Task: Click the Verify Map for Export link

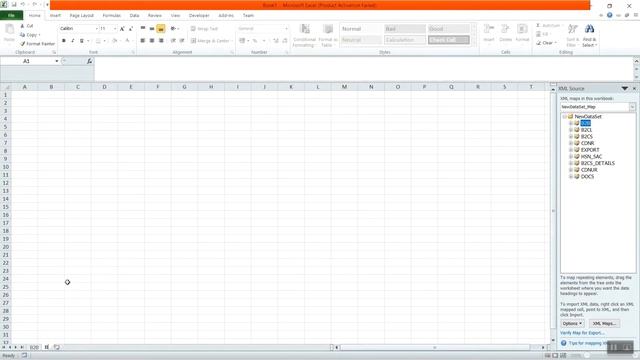Action: tap(582, 333)
